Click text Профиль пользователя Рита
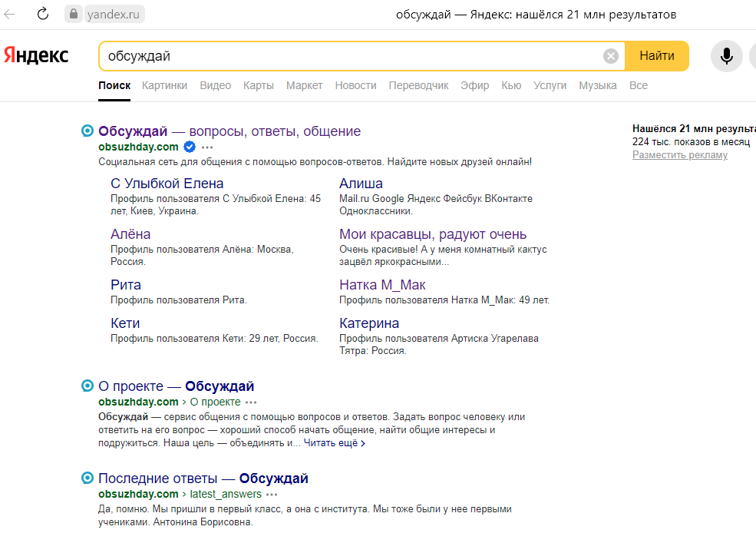 tap(178, 300)
